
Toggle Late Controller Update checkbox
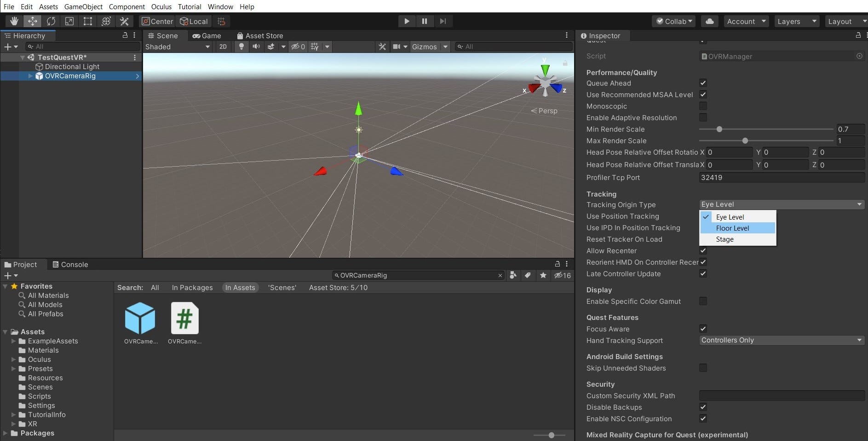tap(703, 273)
